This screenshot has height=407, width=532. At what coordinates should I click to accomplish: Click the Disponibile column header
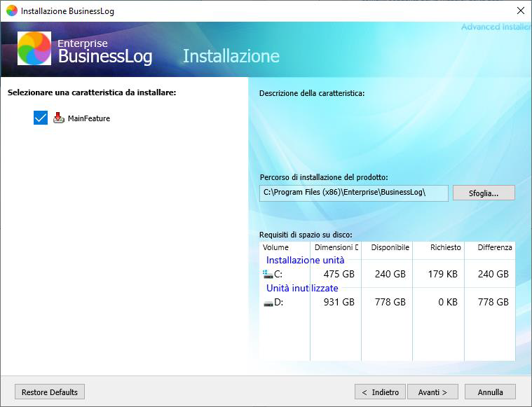pos(387,247)
